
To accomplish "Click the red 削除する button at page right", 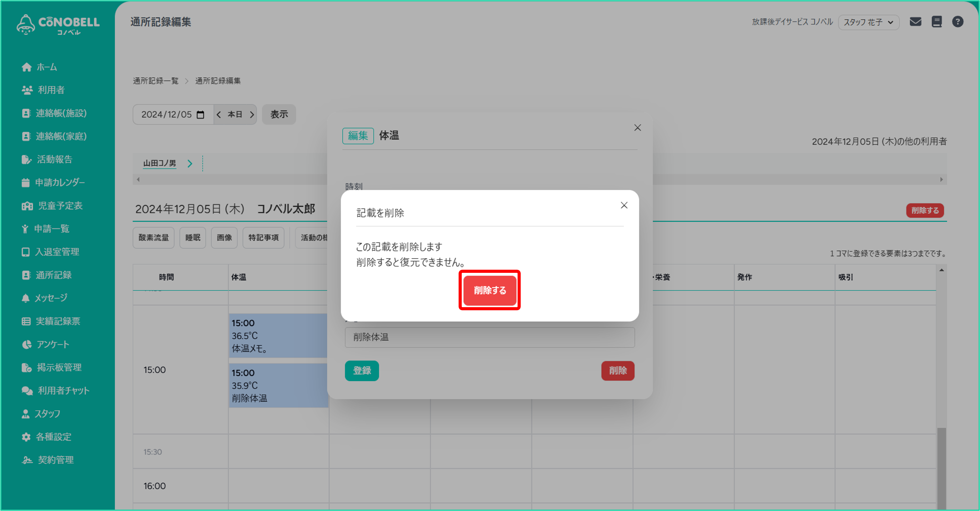I will [925, 210].
